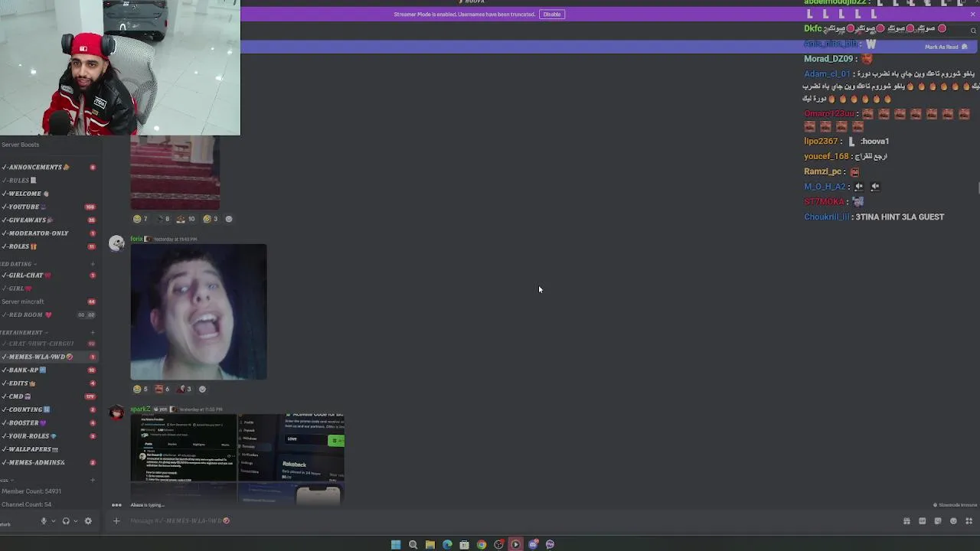Viewport: 980px width, 551px height.
Task: Add reaction on forix's message
Action: (202, 389)
